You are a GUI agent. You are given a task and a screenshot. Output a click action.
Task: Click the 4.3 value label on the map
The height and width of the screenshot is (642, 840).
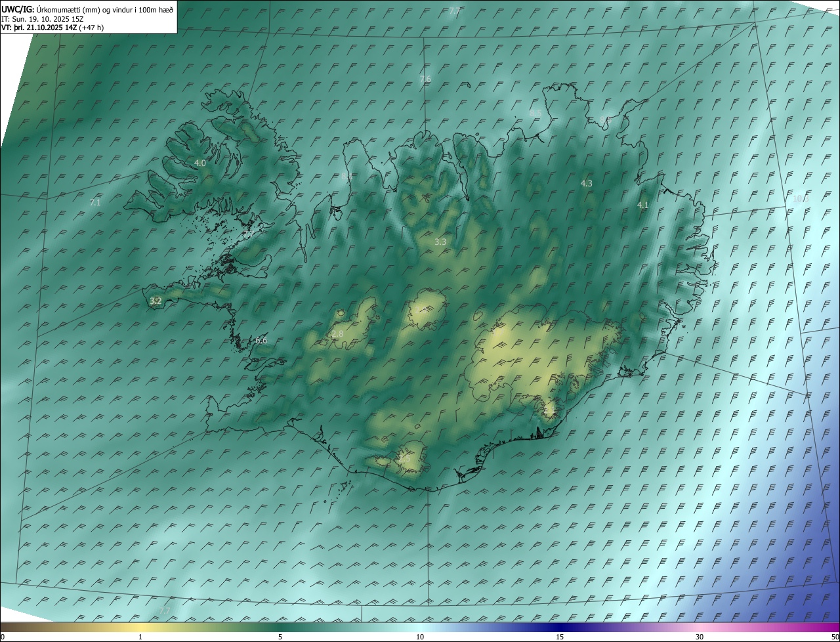[587, 184]
